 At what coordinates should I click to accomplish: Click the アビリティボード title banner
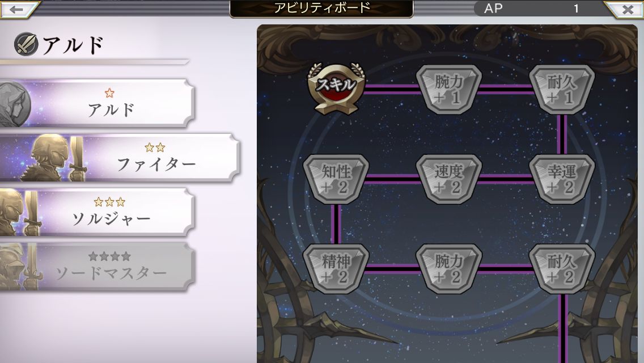click(x=321, y=8)
